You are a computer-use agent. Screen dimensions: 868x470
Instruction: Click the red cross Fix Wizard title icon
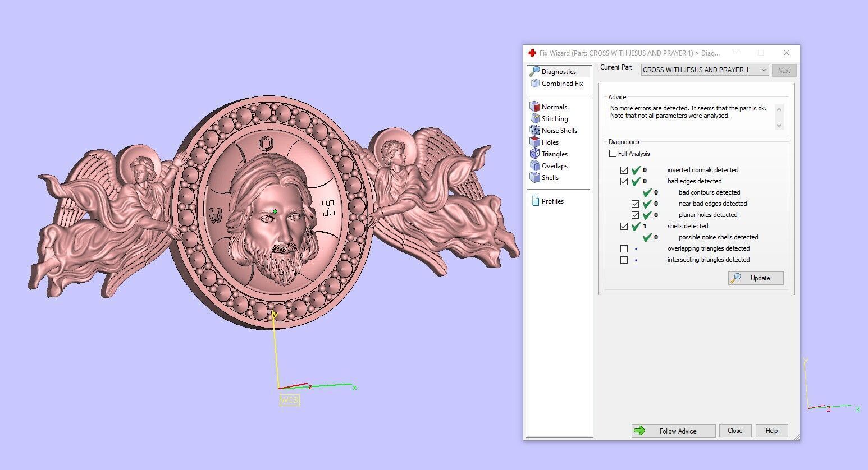pyautogui.click(x=532, y=53)
